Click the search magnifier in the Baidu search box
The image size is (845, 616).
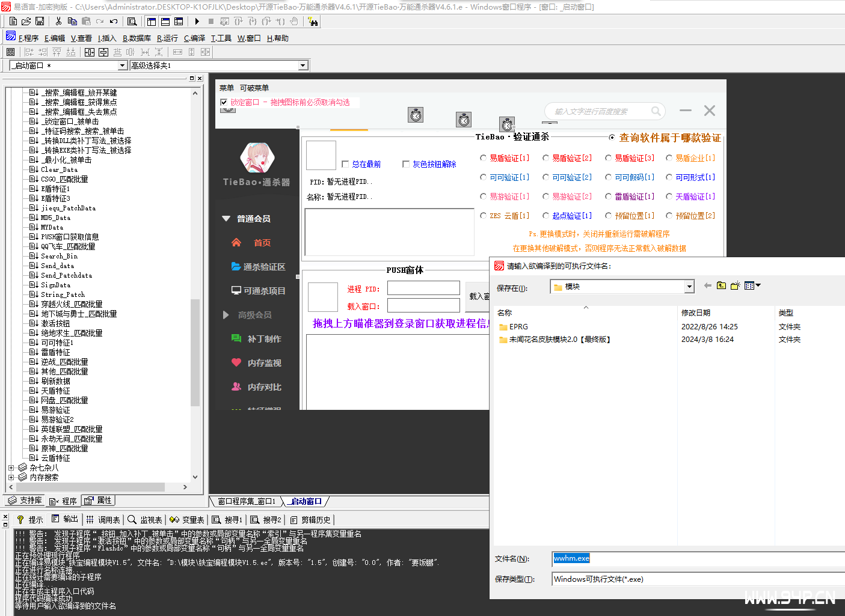(656, 111)
